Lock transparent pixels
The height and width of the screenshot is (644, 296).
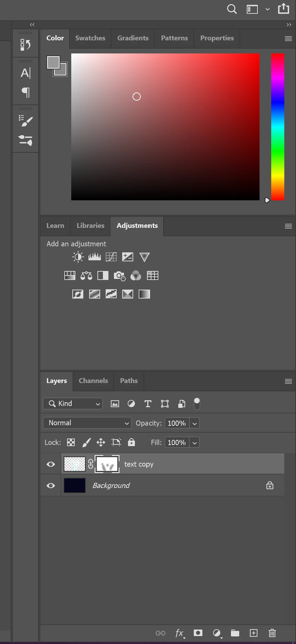[x=71, y=442]
